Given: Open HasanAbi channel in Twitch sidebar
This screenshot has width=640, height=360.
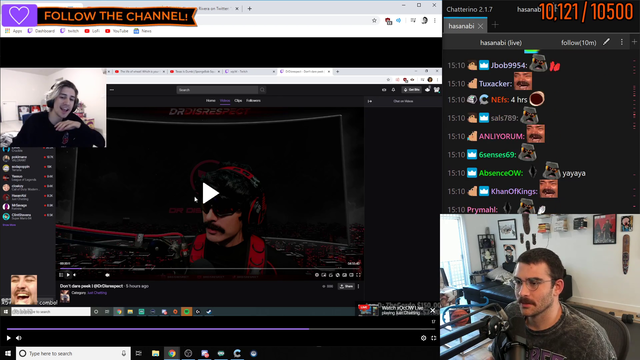Looking at the screenshot, I should 28,197.
